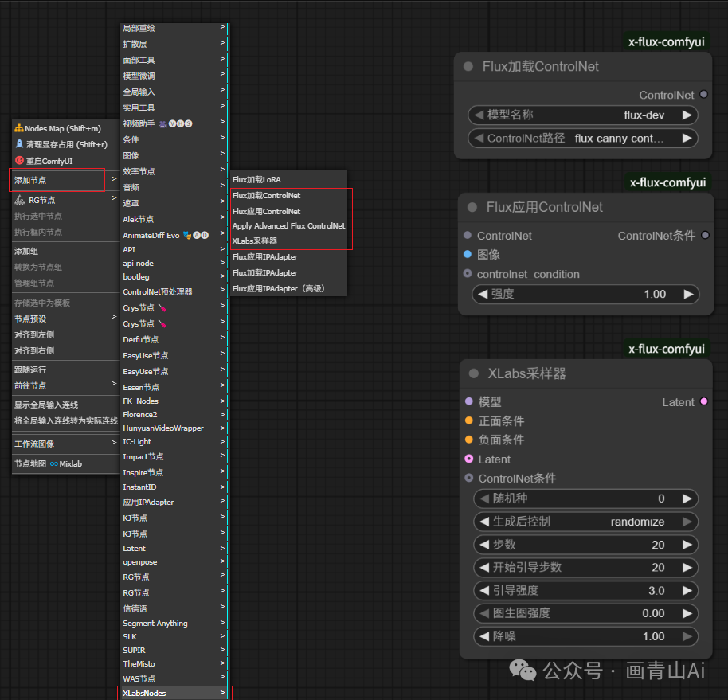Open 生成后控制 randomize dropdown
The image size is (728, 700).
(585, 522)
